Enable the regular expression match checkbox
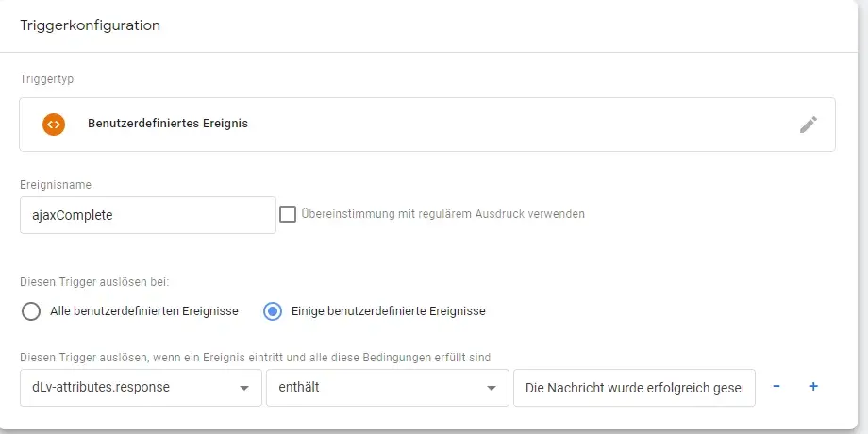This screenshot has height=434, width=868. (x=288, y=214)
